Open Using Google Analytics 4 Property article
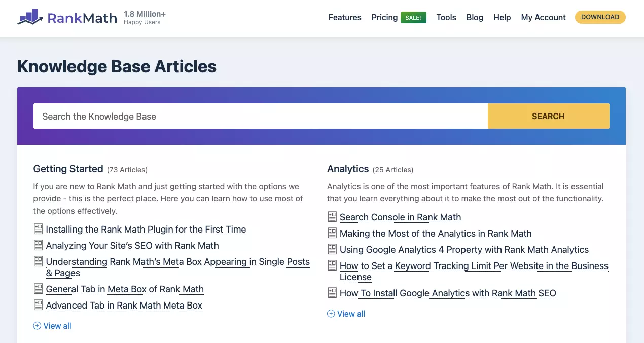Viewport: 644px width, 343px height. click(464, 249)
